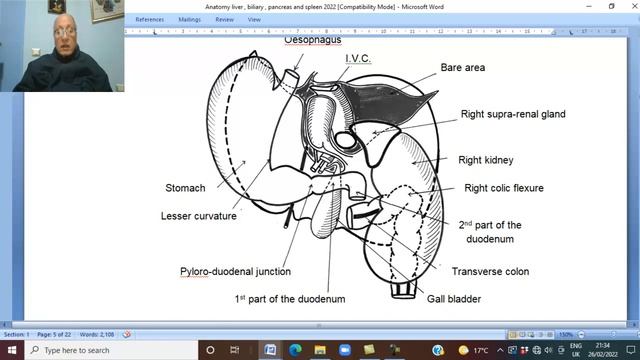Click the 'Stomach' label in diagram
The image size is (640, 360).
185,188
